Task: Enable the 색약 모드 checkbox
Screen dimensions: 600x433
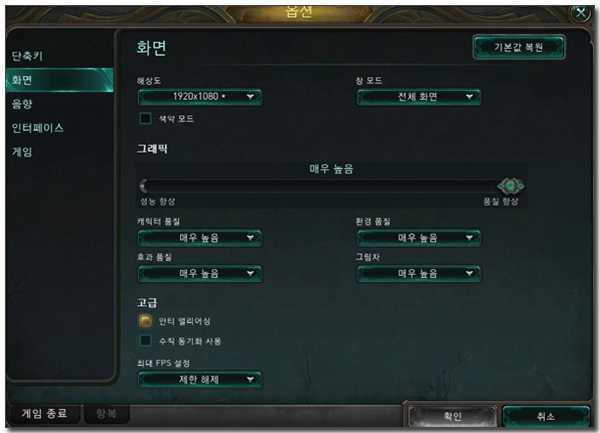Action: (x=145, y=119)
